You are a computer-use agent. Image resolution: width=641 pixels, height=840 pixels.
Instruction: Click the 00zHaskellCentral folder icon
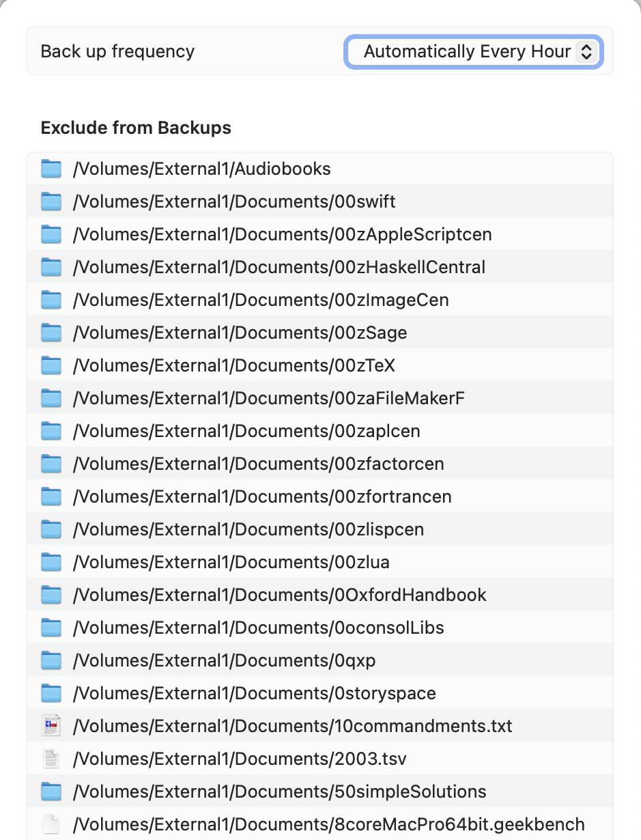(x=51, y=267)
